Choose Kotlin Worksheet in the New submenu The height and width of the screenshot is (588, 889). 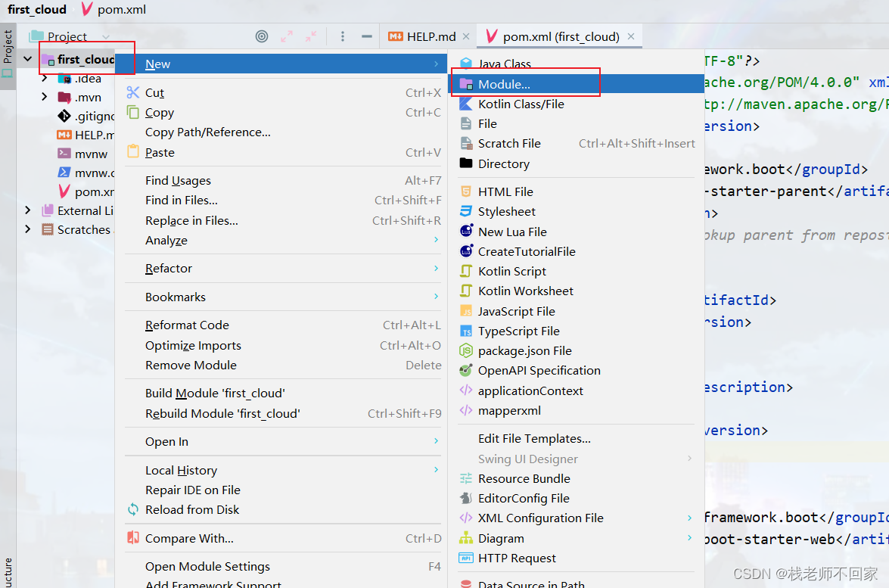(577, 291)
